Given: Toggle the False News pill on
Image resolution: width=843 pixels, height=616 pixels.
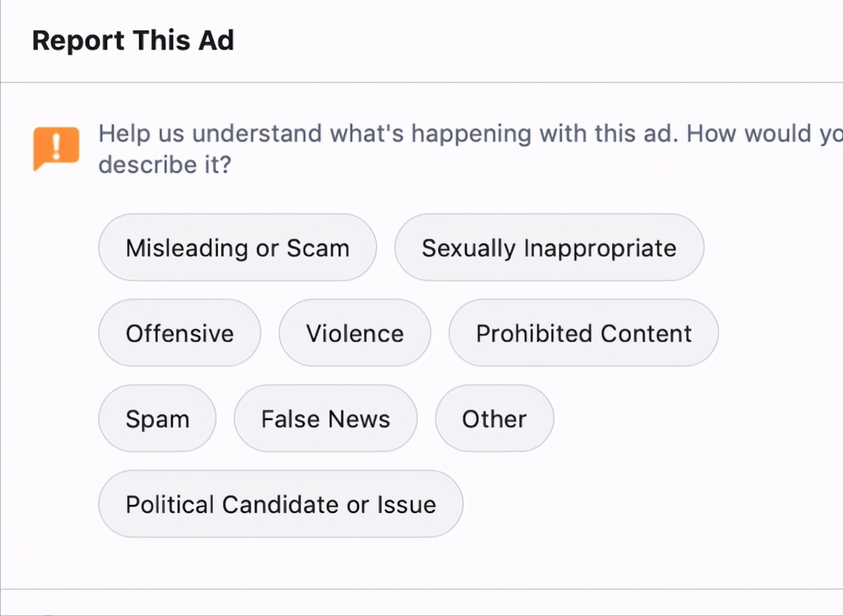Looking at the screenshot, I should 325,418.
